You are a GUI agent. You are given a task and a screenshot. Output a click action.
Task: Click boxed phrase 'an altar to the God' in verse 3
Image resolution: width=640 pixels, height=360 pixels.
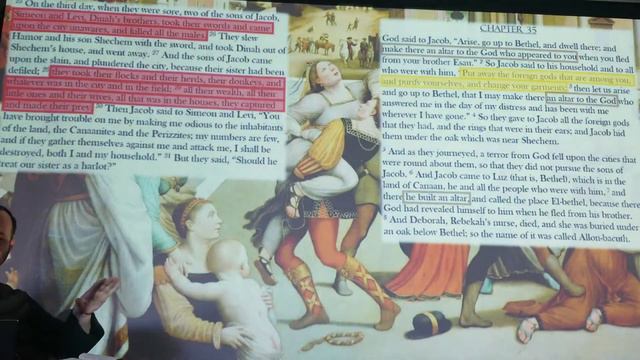[x=582, y=100]
